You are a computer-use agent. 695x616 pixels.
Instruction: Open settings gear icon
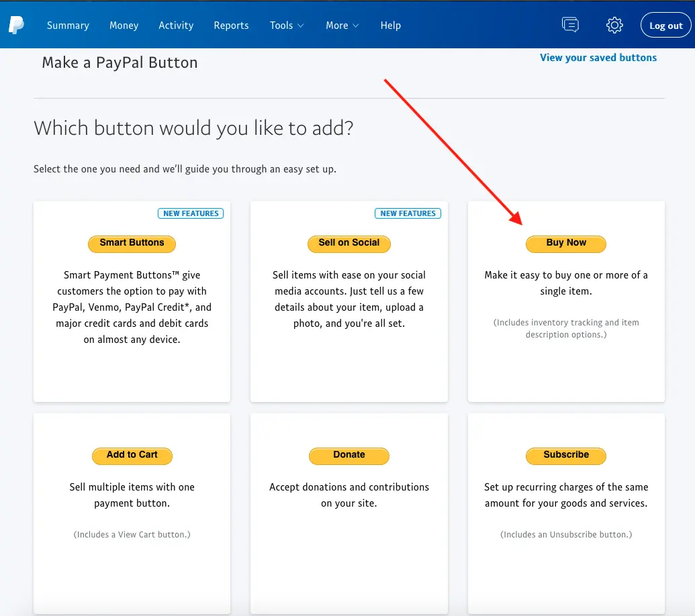click(x=614, y=25)
